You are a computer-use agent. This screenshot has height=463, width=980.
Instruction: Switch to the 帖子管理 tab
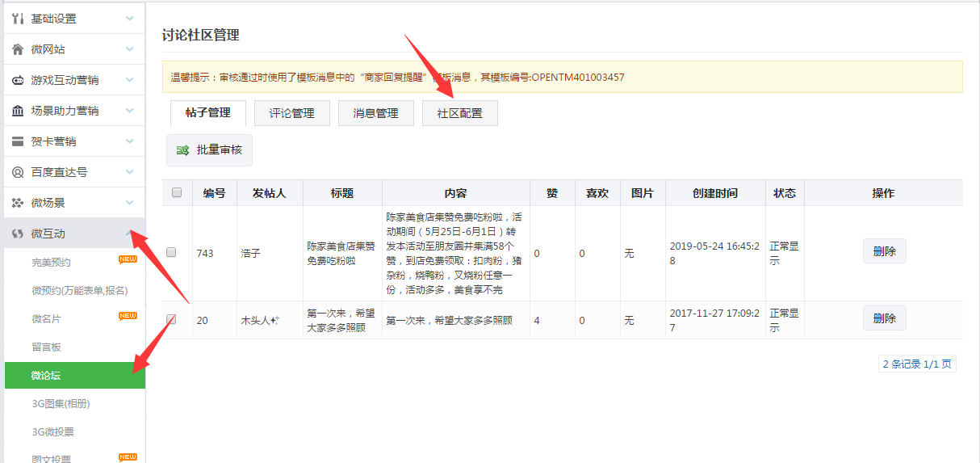point(208,113)
